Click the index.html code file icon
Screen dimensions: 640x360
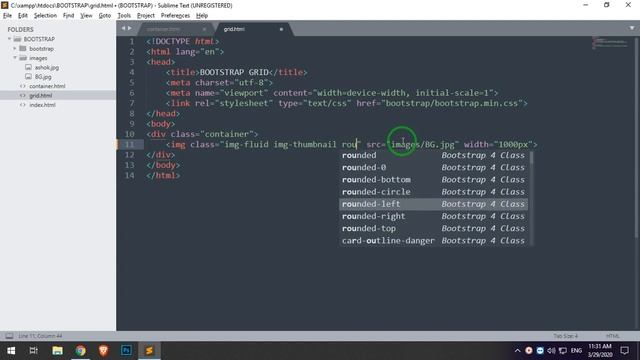pos(22,105)
